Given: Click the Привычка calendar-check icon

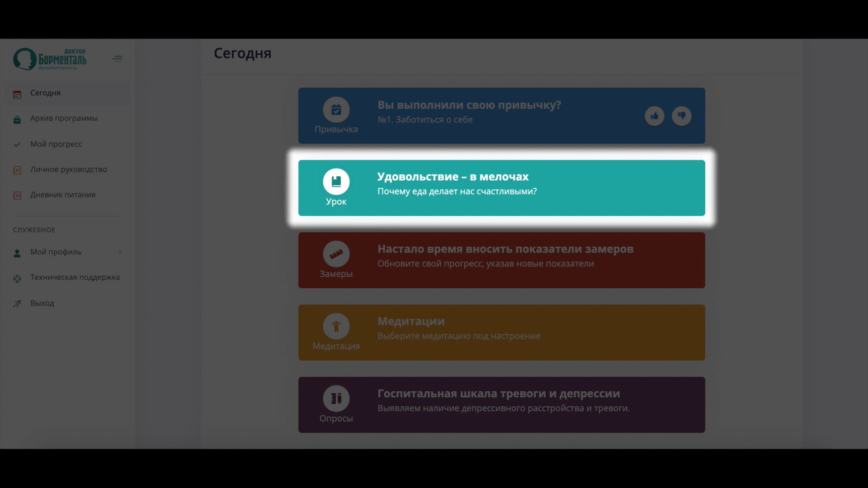Looking at the screenshot, I should 336,109.
